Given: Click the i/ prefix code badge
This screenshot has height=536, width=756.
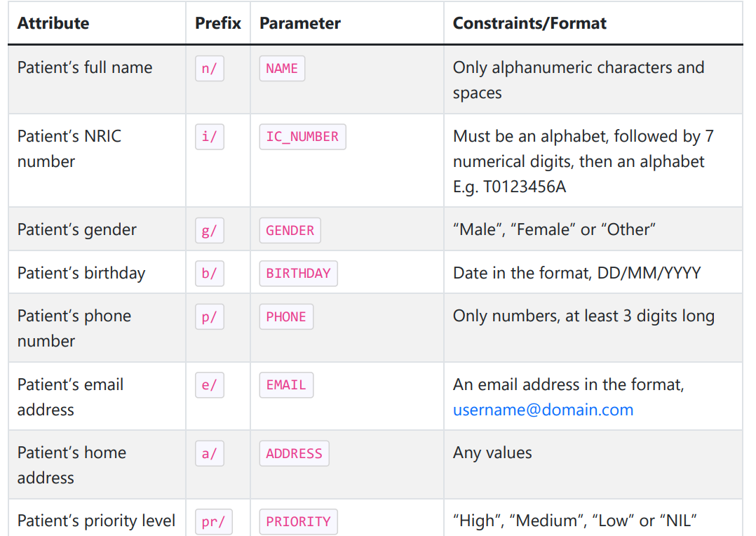Looking at the screenshot, I should pos(209,137).
